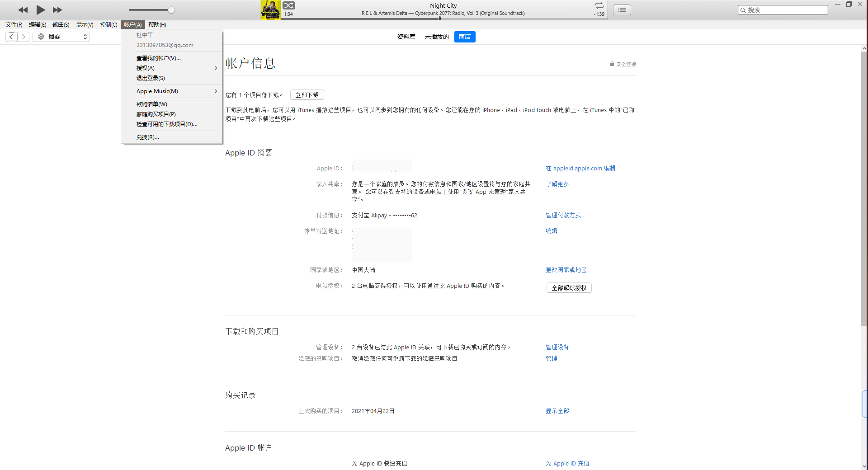Click the 全部解除授权 button
The image size is (868, 470).
[x=569, y=288]
